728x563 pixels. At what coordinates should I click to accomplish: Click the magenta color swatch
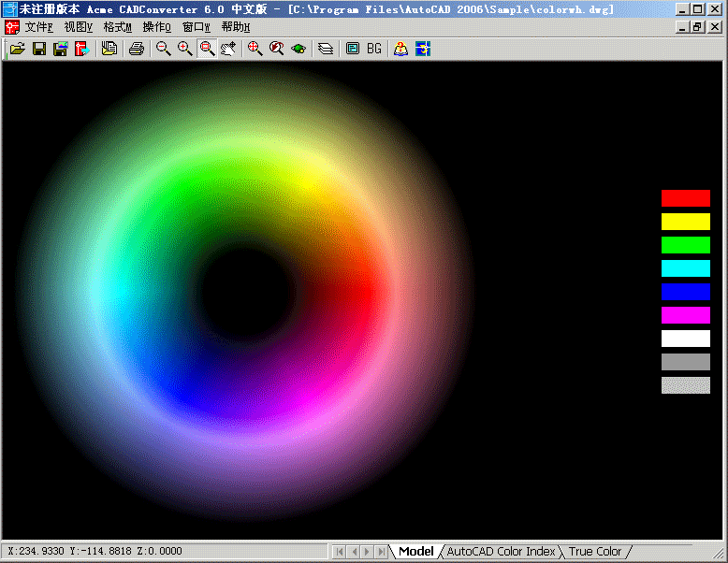click(686, 315)
